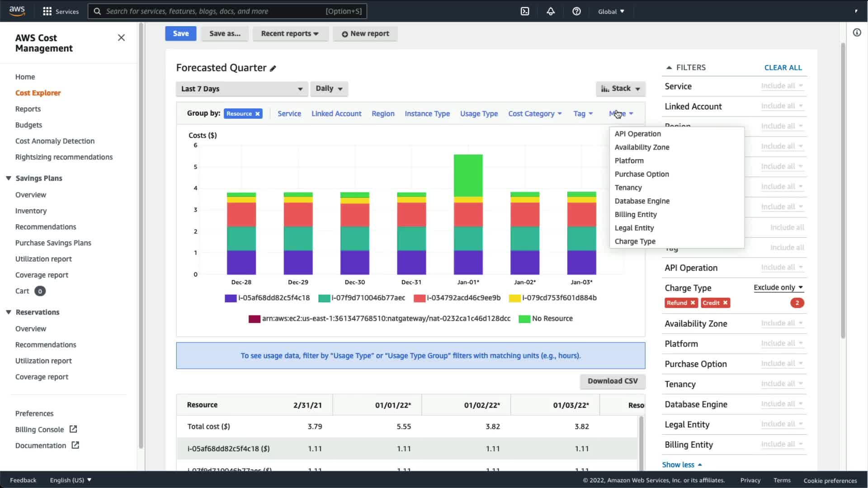The height and width of the screenshot is (488, 868).
Task: Select Availability Zone from More menu
Action: click(x=642, y=147)
